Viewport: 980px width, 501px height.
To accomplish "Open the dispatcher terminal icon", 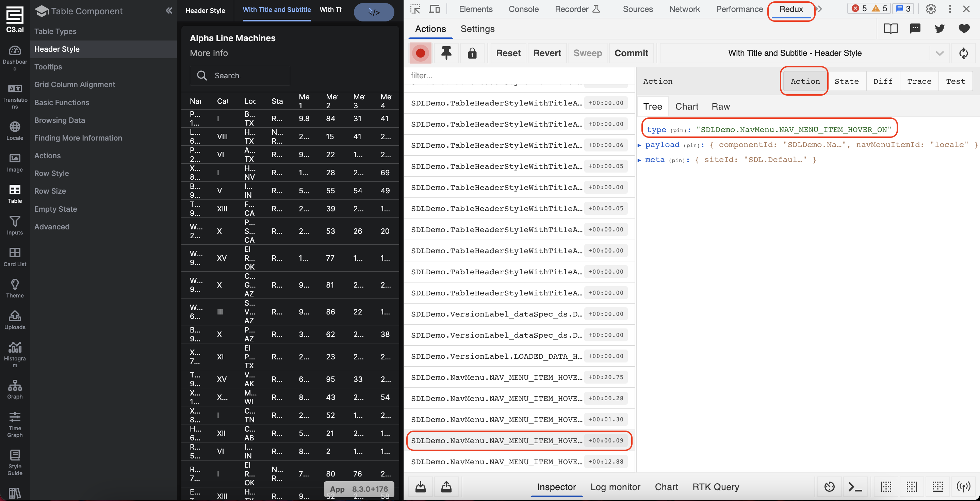I will point(855,487).
